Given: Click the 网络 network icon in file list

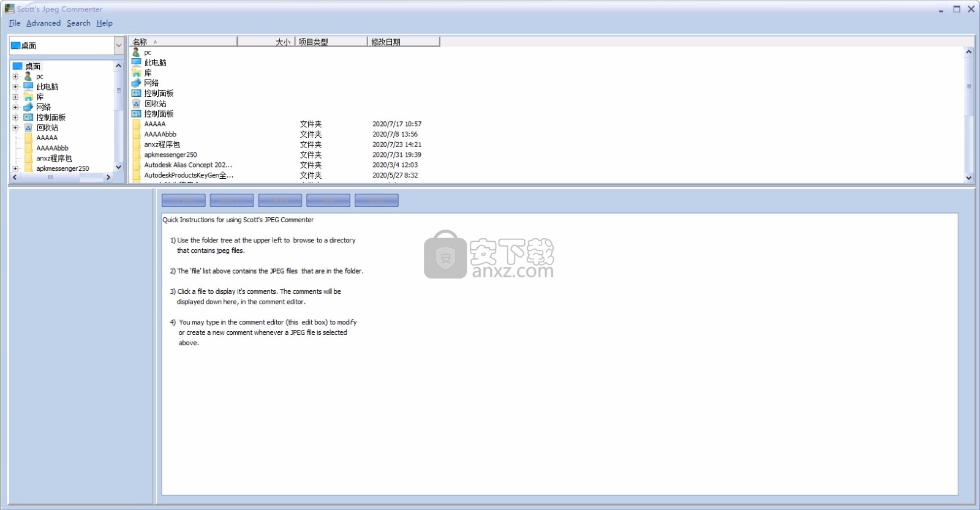Looking at the screenshot, I should coord(137,83).
